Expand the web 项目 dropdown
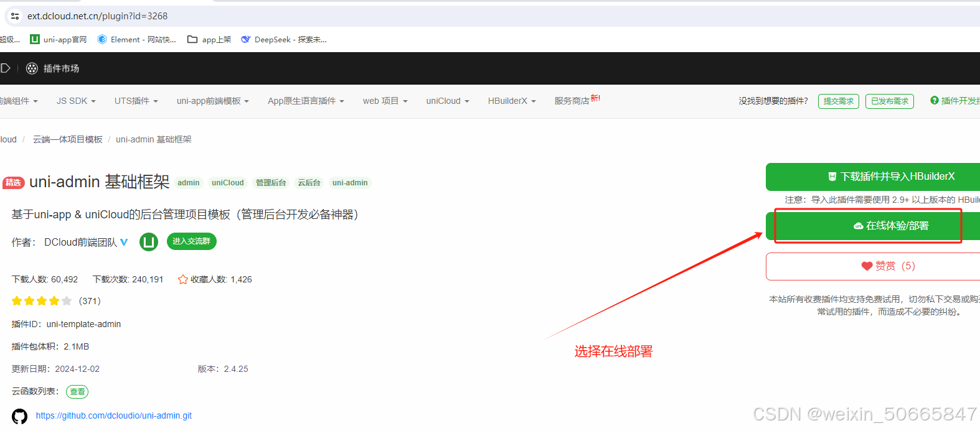Viewport: 980px width, 431px height. pyautogui.click(x=385, y=101)
